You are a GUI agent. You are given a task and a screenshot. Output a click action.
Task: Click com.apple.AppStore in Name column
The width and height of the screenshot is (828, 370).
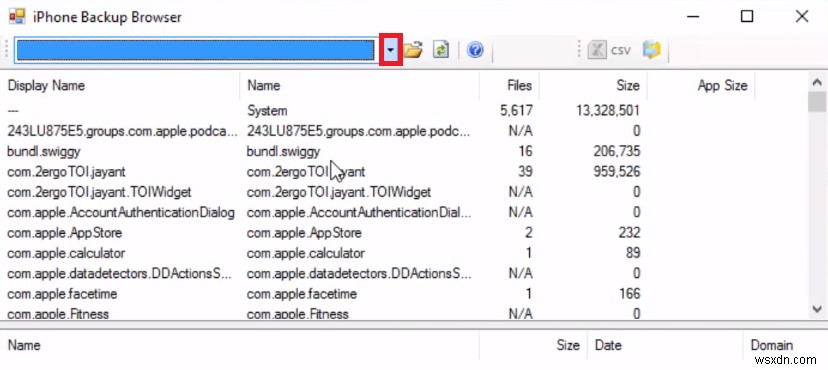pyautogui.click(x=304, y=233)
